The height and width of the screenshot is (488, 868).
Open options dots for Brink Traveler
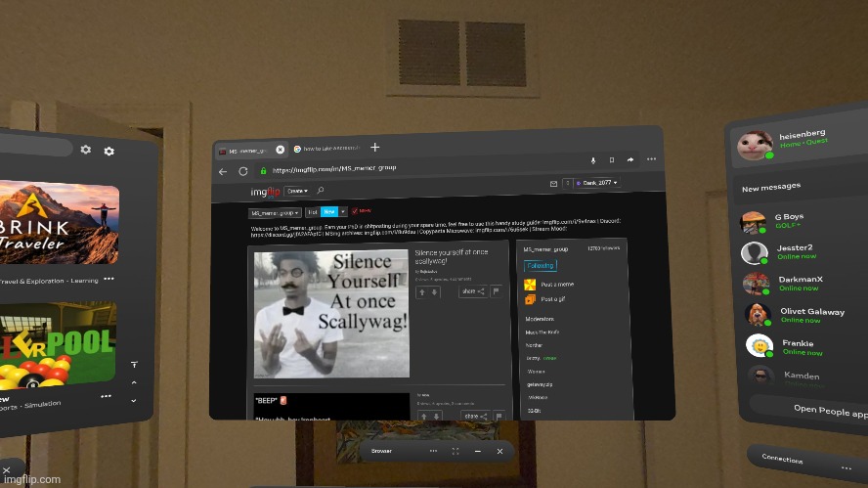coord(109,279)
